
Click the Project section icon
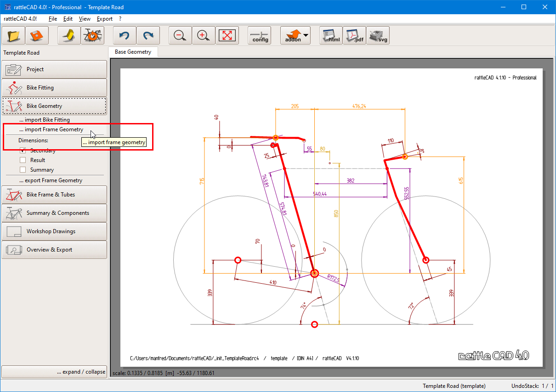click(x=14, y=69)
